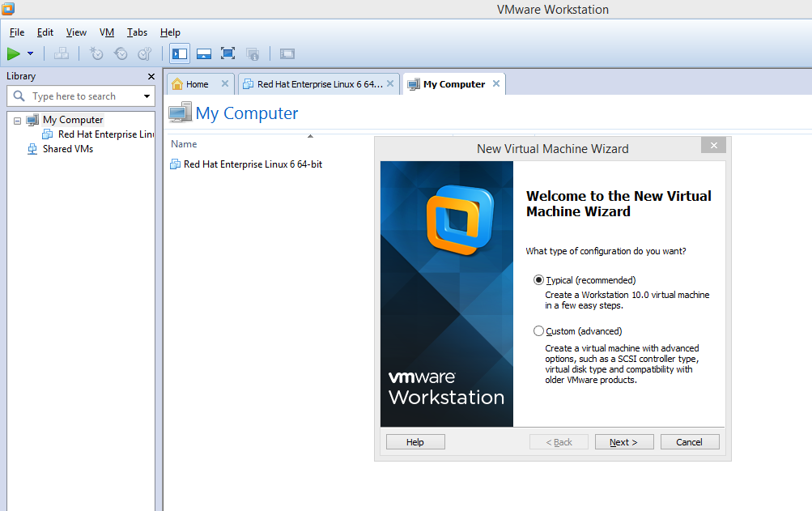Open the Snapshot Manager toolbar icon
Screen dimensions: 812x511
click(x=144, y=53)
